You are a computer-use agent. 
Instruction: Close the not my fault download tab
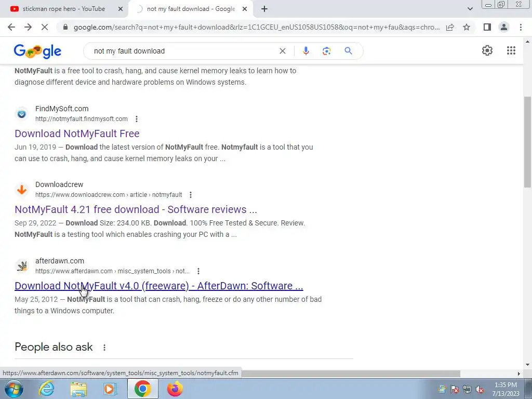point(245,9)
